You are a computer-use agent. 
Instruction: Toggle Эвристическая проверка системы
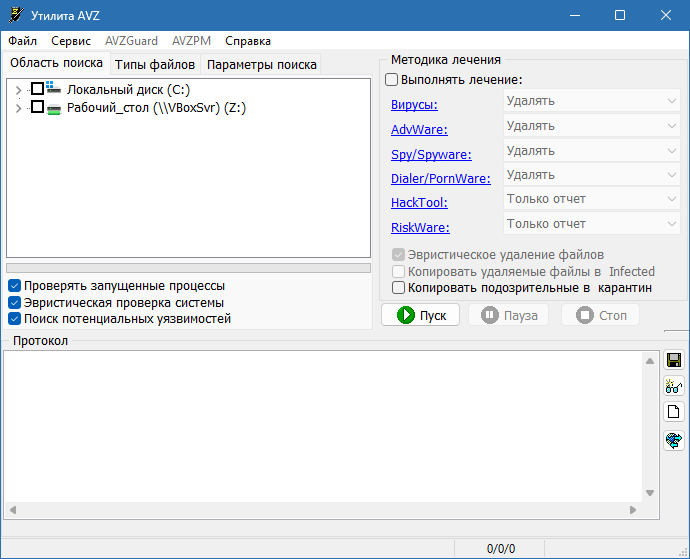pos(15,303)
